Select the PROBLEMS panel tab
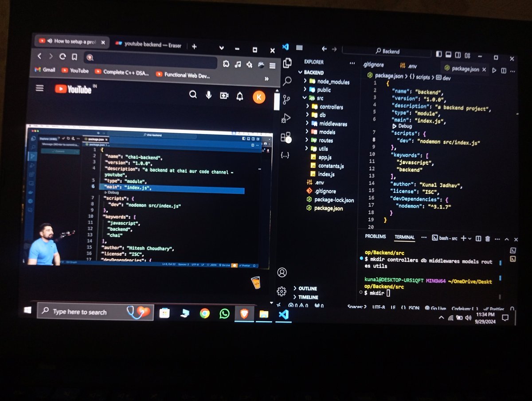 [x=376, y=236]
